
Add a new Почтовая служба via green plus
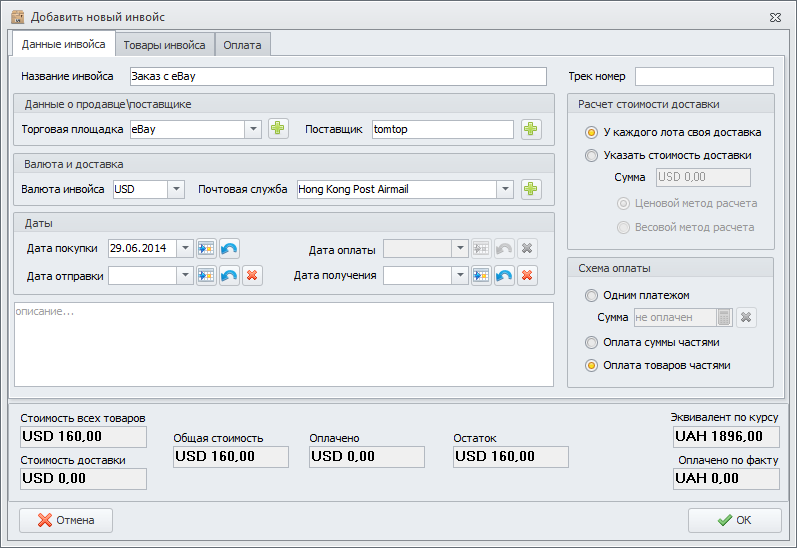[531, 189]
